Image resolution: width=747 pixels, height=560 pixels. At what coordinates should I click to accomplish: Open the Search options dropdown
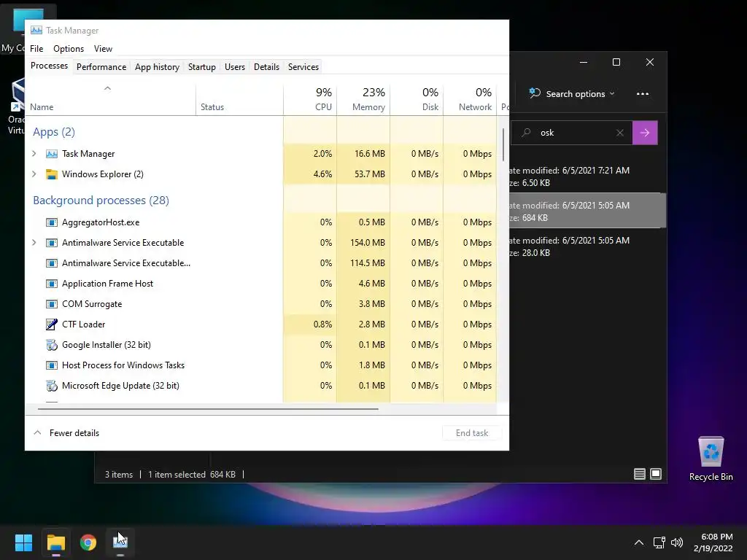pyautogui.click(x=572, y=94)
